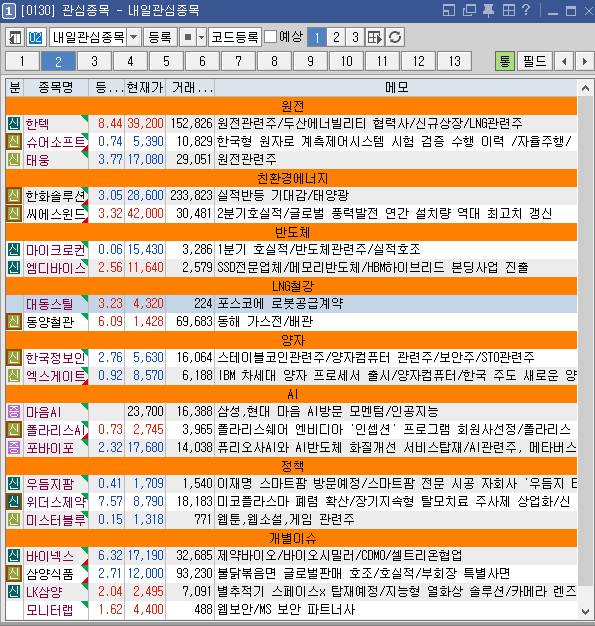
Task: Click the help question mark icon
Action: coord(526,10)
